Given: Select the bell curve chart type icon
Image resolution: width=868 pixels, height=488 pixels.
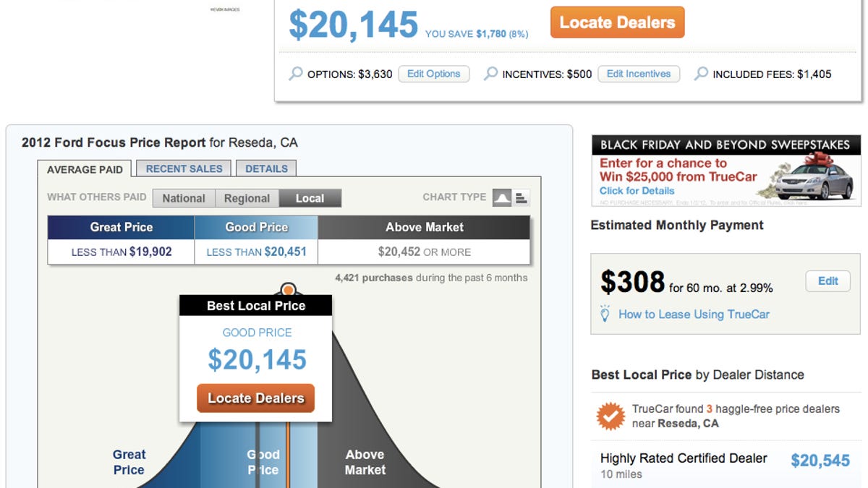Looking at the screenshot, I should pyautogui.click(x=502, y=197).
